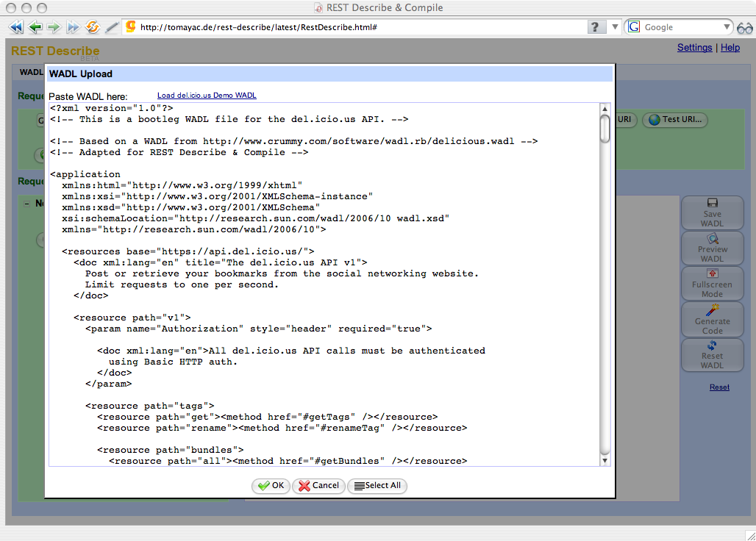Click the '</param>' line
Image resolution: width=756 pixels, height=541 pixels.
tap(109, 384)
